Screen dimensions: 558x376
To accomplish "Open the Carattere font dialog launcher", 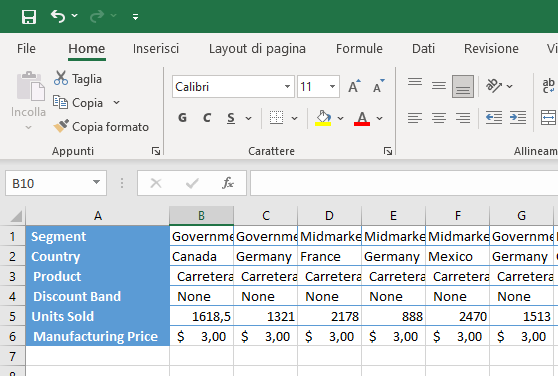I will [x=388, y=151].
